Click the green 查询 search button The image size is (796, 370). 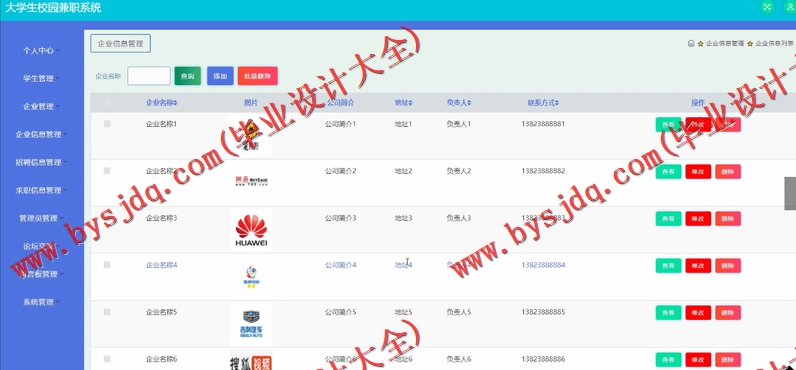187,76
